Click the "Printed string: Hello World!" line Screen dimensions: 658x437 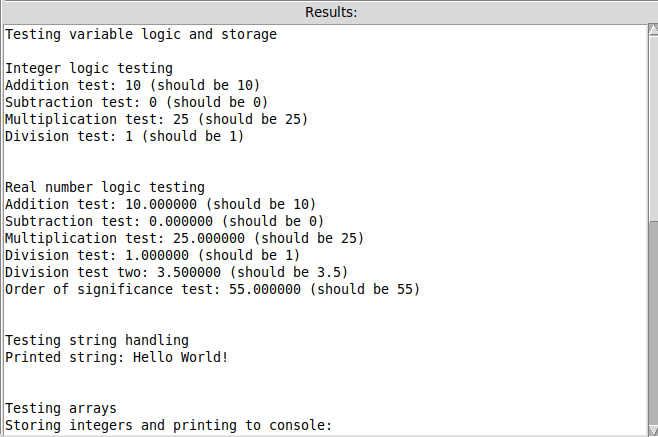pos(117,357)
